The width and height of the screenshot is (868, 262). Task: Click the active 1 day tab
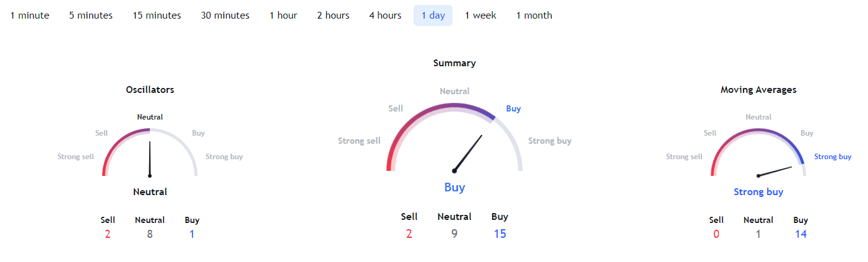click(433, 15)
